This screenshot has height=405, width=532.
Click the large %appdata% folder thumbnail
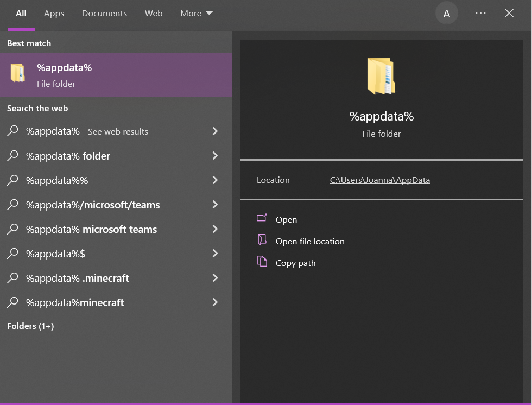[381, 76]
